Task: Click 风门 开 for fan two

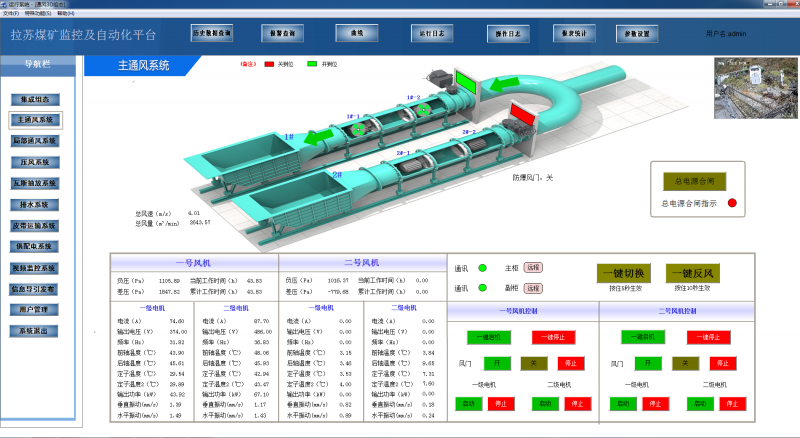Action: click(648, 363)
